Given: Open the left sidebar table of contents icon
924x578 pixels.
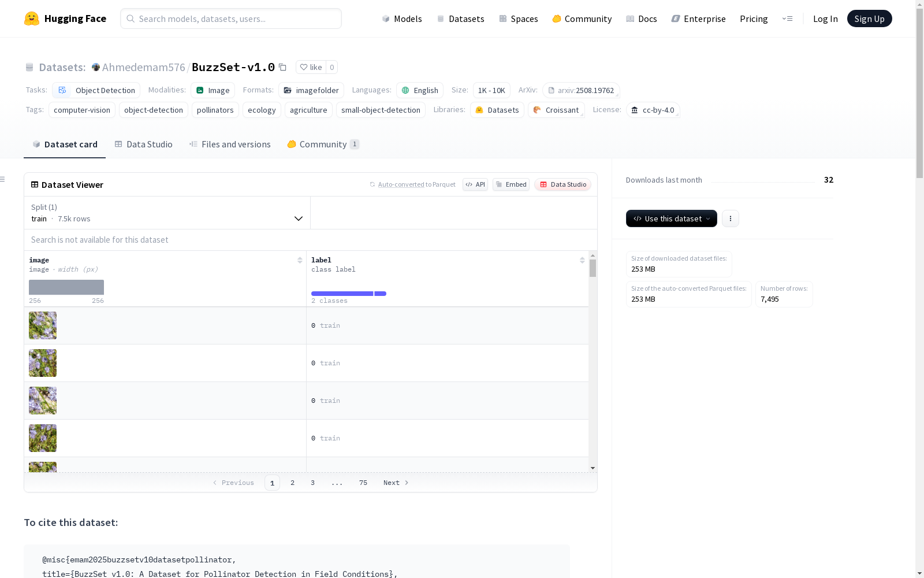Looking at the screenshot, I should 3,179.
